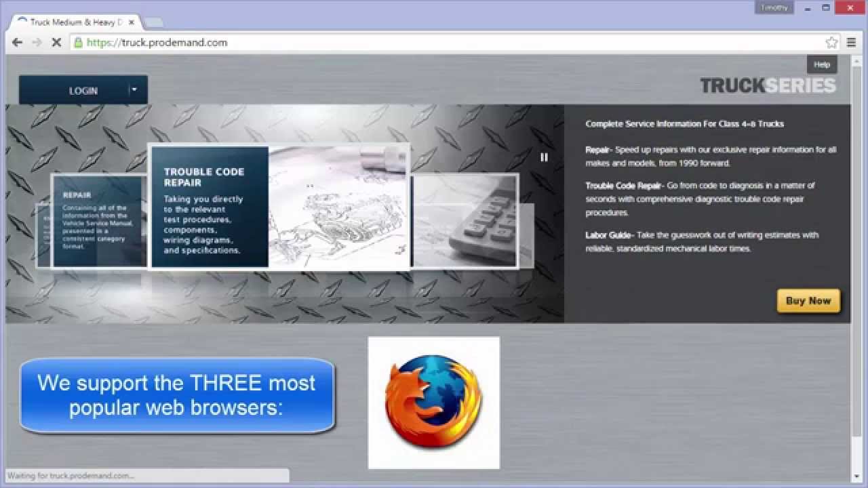Screen dimensions: 868x488
Task: Click 'Trouble Code Repair' description in dark panel
Action: tap(700, 199)
